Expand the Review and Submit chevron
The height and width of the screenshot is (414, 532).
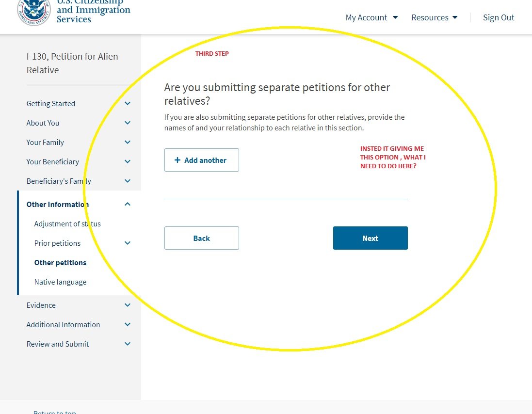pyautogui.click(x=128, y=344)
